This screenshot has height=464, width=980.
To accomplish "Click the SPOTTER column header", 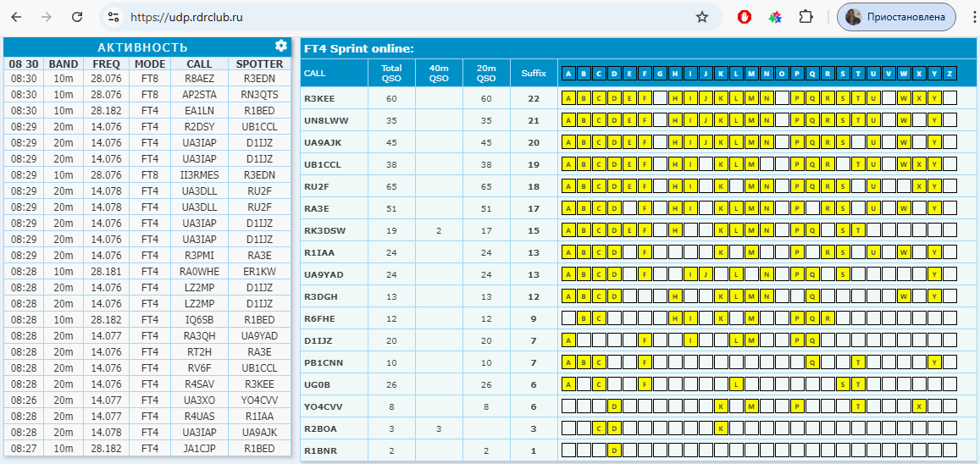I will click(259, 64).
